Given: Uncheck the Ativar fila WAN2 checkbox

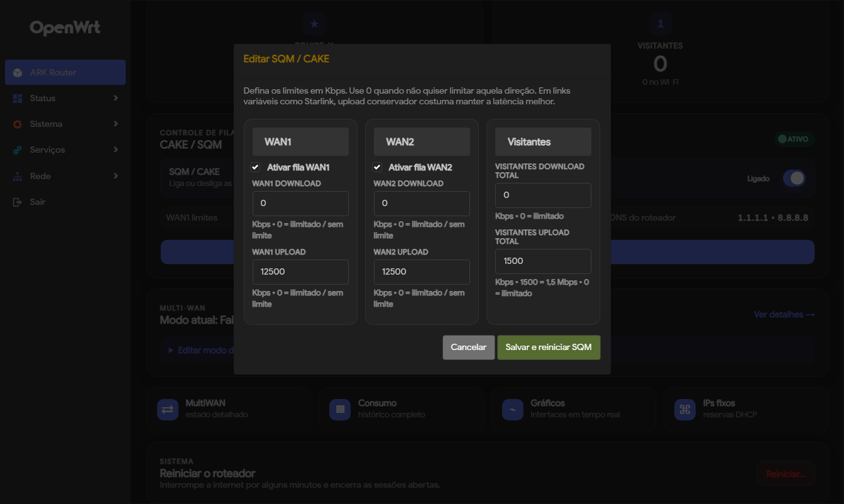Looking at the screenshot, I should pos(377,167).
